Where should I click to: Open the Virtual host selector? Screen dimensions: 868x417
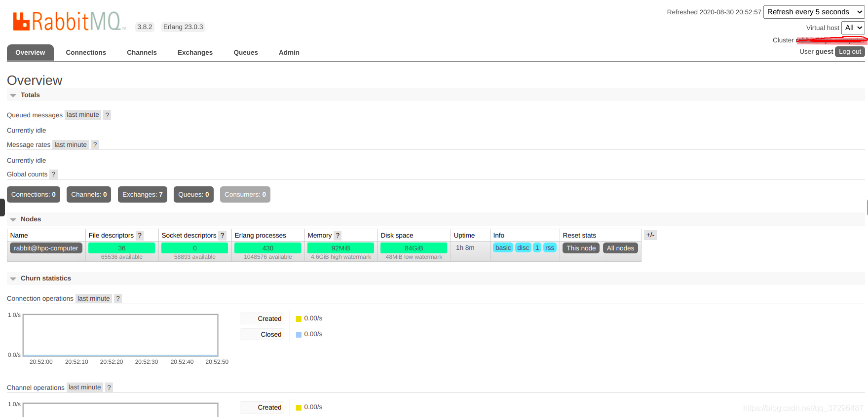(853, 28)
